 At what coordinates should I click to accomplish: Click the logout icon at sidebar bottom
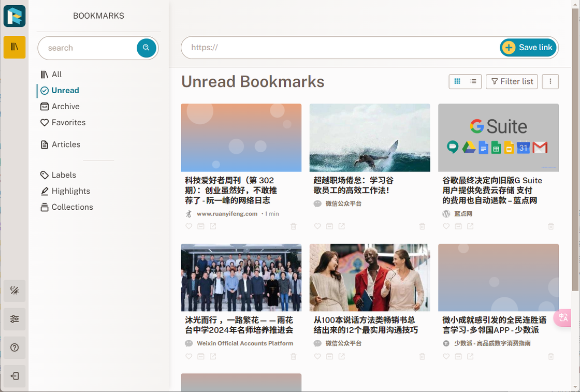pyautogui.click(x=15, y=376)
